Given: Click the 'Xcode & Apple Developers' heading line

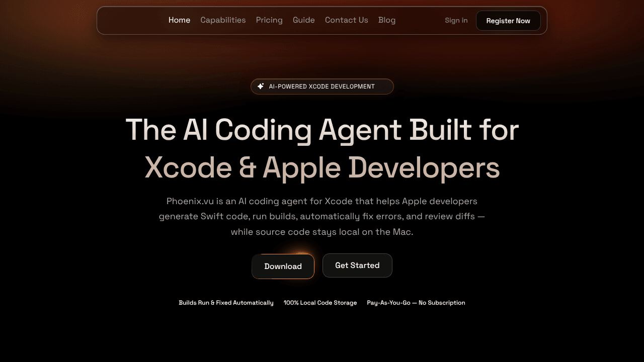Looking at the screenshot, I should [x=322, y=168].
